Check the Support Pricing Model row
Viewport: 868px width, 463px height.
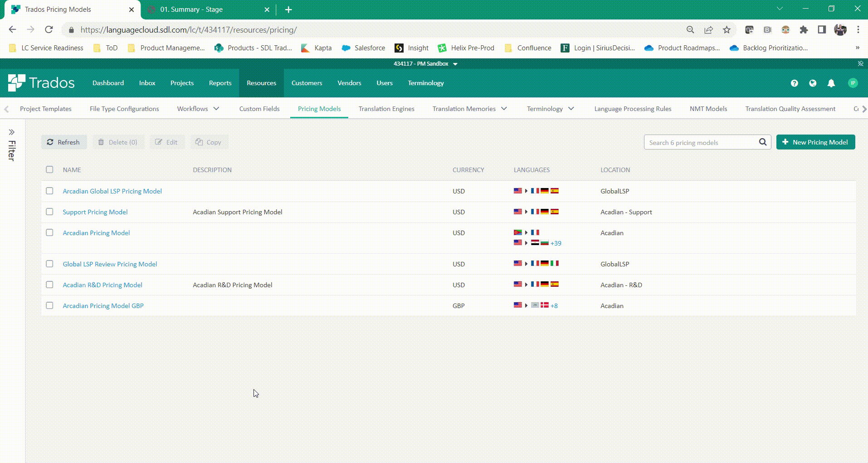[49, 212]
